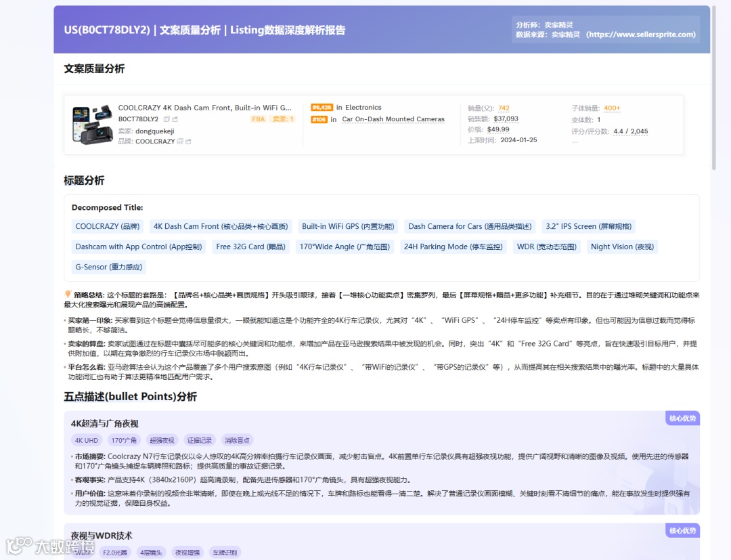Click the #6,426 rank badge
731x560 pixels.
(322, 107)
